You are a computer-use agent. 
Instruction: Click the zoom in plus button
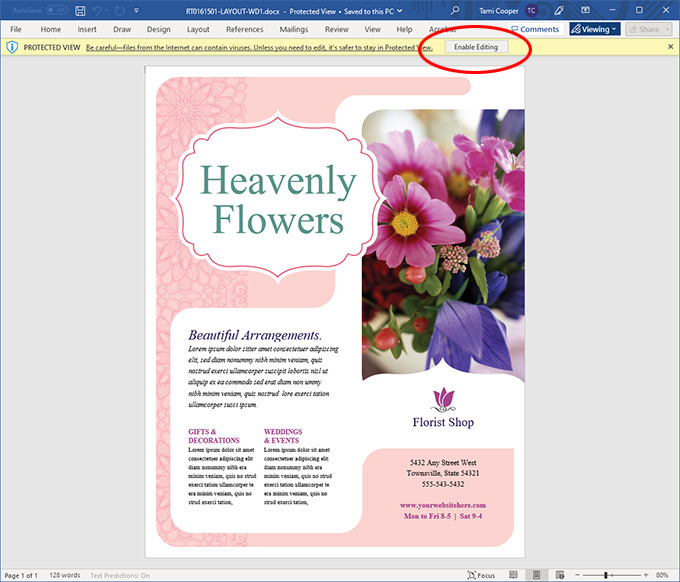646,575
